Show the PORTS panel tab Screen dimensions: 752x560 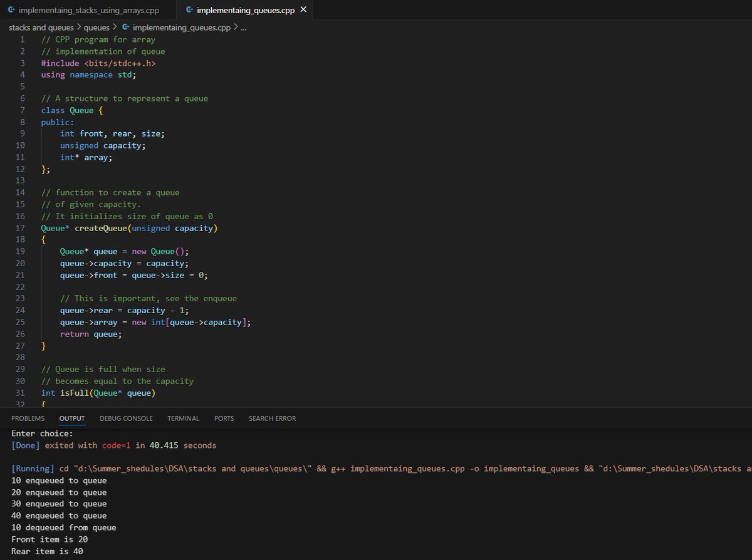(x=224, y=418)
